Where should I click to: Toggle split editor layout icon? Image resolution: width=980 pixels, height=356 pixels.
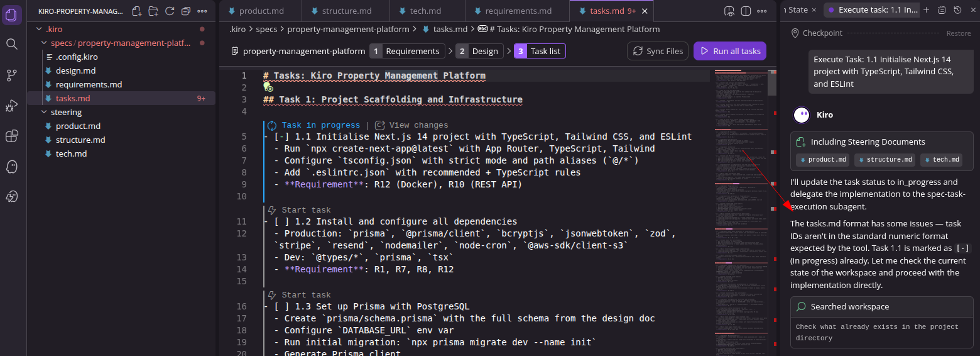coord(746,11)
